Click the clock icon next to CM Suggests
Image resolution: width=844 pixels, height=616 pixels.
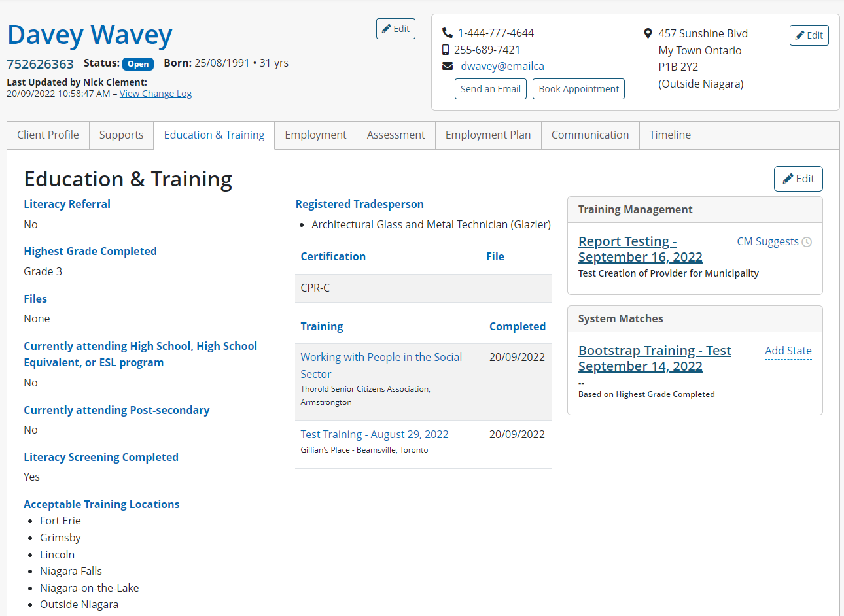click(807, 242)
